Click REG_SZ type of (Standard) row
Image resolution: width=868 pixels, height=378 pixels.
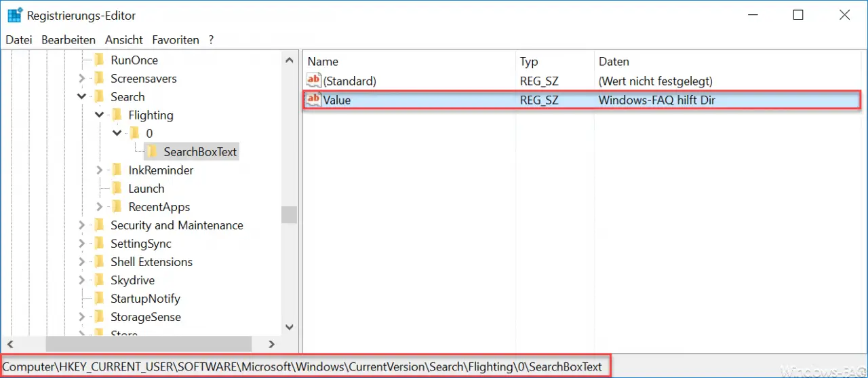pos(539,81)
